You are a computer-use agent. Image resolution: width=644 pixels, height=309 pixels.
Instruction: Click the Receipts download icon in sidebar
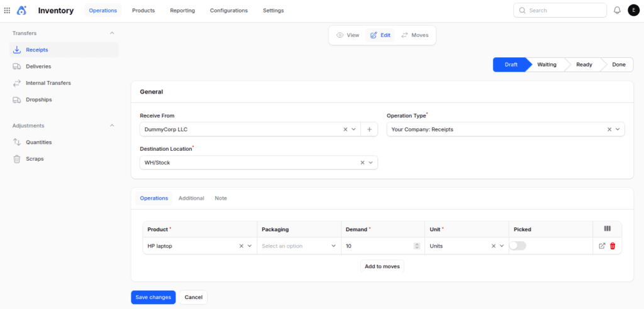tap(17, 50)
